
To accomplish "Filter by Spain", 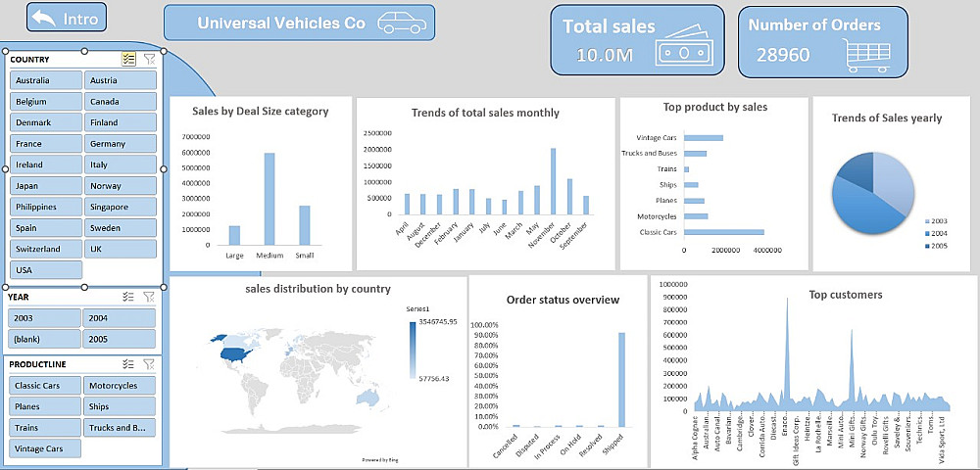I will (x=46, y=228).
